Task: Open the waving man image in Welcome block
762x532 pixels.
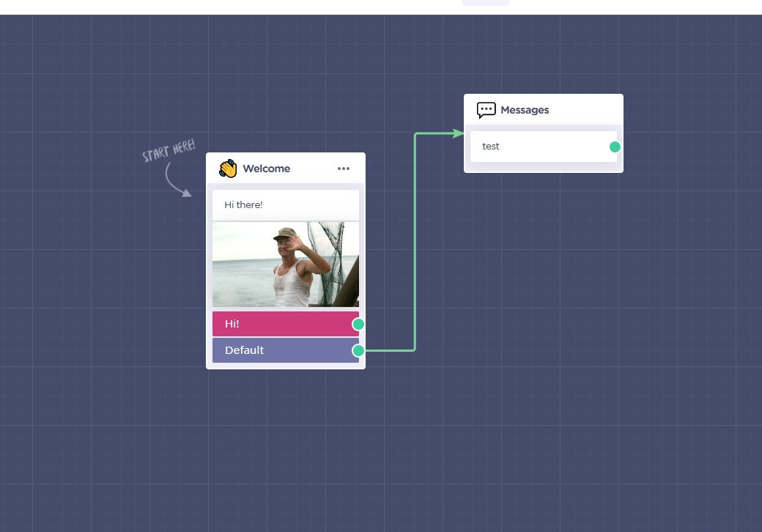Action: tap(286, 265)
